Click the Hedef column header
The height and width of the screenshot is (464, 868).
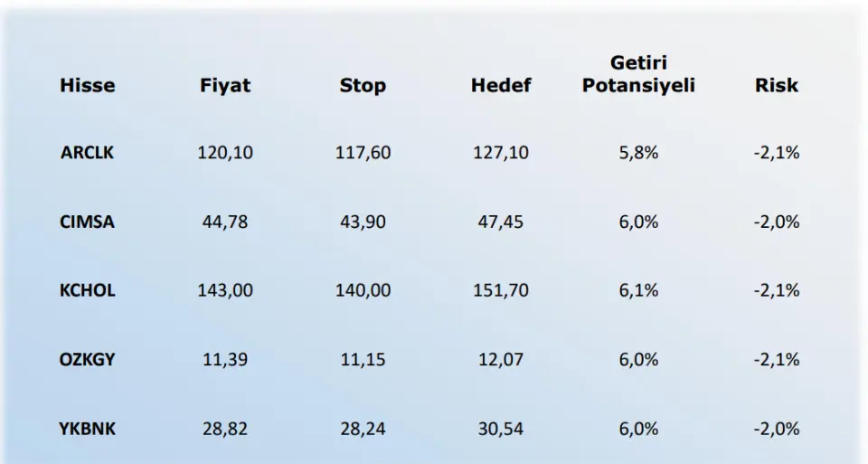(x=500, y=85)
